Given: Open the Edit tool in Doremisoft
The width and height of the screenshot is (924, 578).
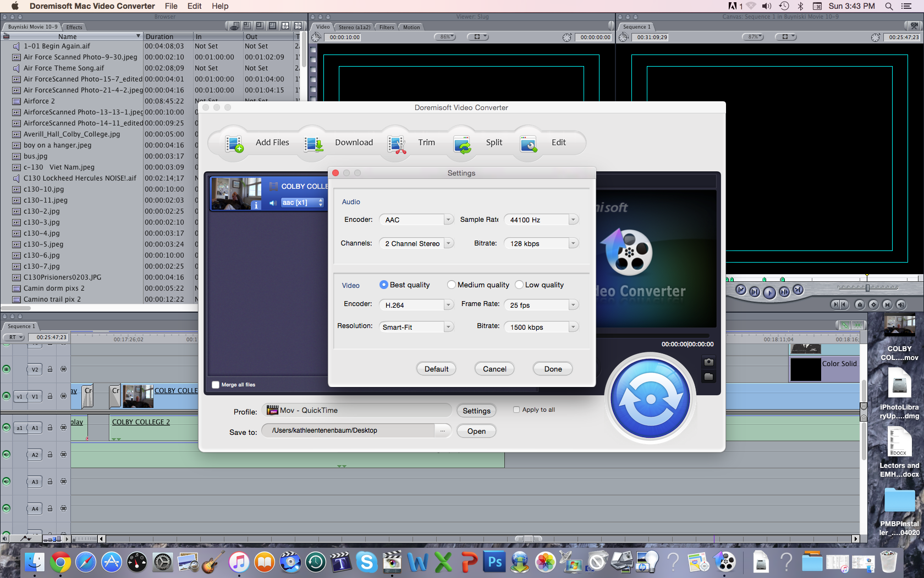Looking at the screenshot, I should [529, 144].
